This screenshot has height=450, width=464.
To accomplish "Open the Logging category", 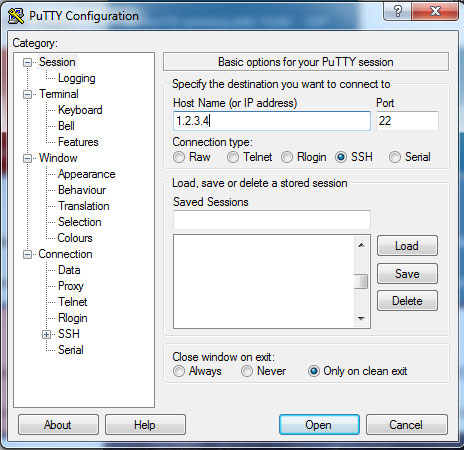I will click(x=77, y=78).
